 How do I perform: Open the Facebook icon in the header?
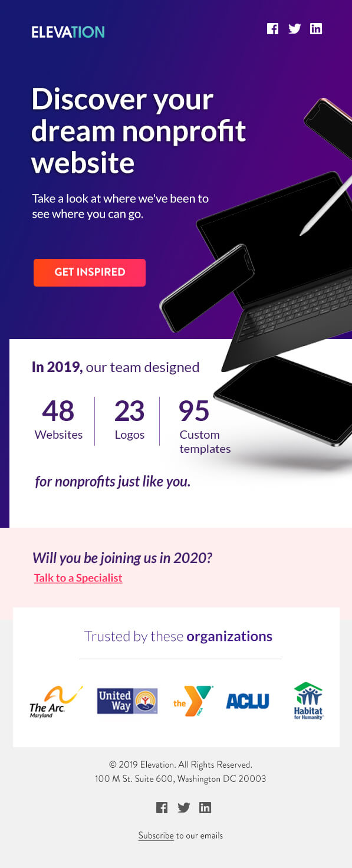coord(272,28)
